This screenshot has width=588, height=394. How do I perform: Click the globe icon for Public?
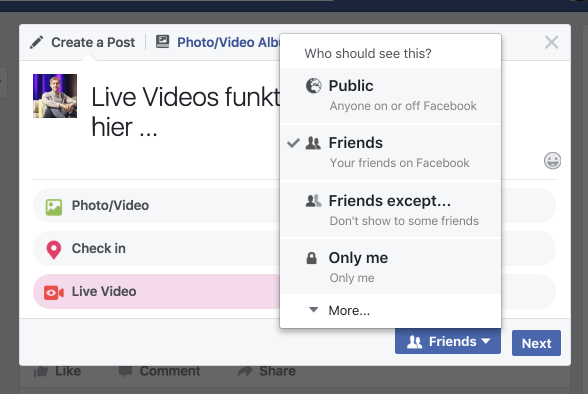coord(314,86)
